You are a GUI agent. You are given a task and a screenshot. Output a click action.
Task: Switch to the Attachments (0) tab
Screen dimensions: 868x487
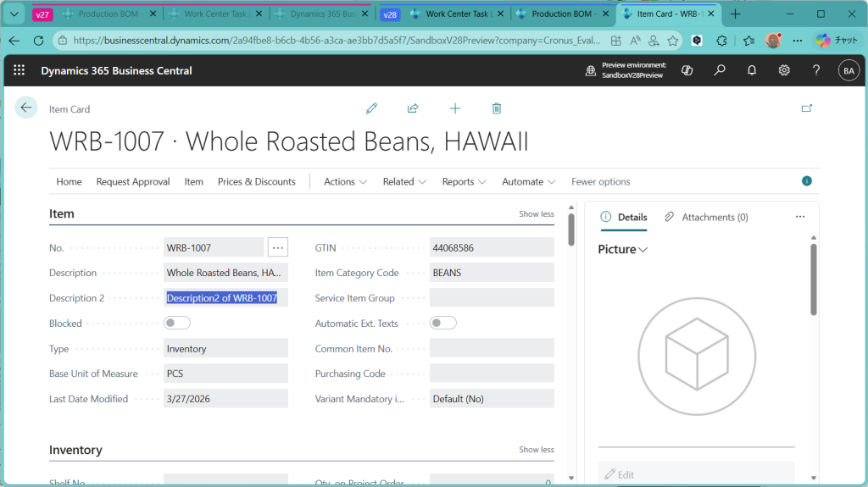coord(706,217)
